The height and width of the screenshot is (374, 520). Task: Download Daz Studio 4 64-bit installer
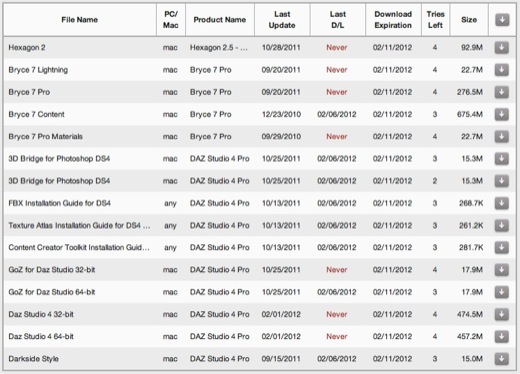tap(502, 337)
